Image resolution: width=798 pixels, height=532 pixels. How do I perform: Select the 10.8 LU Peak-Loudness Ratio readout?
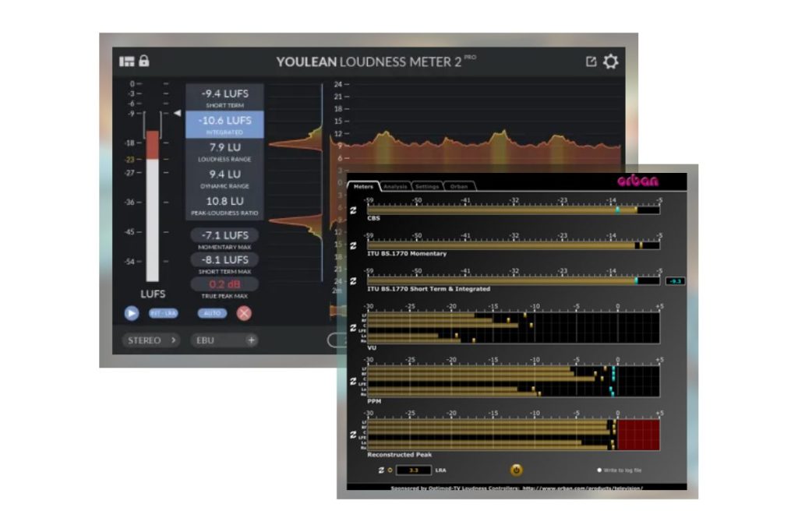pyautogui.click(x=224, y=206)
